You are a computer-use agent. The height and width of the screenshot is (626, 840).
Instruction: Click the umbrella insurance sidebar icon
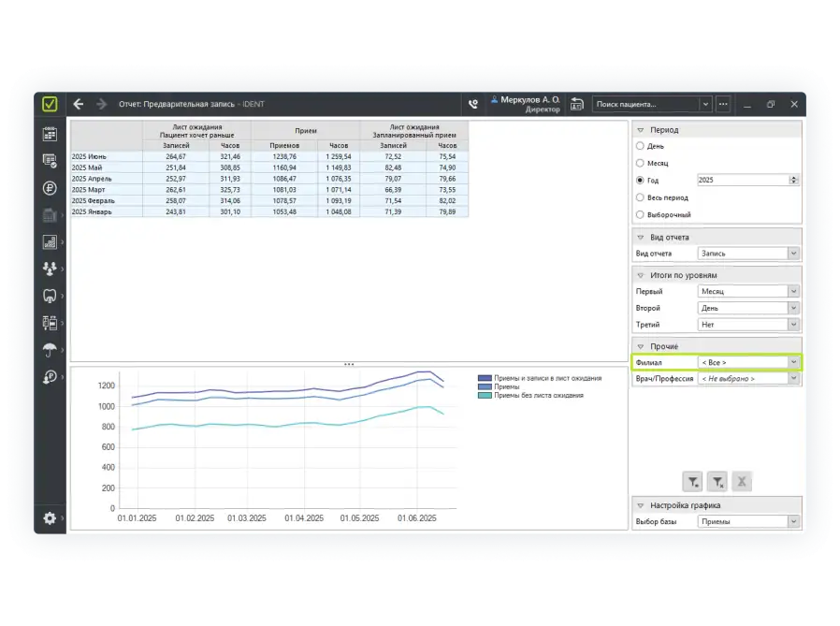tap(51, 350)
